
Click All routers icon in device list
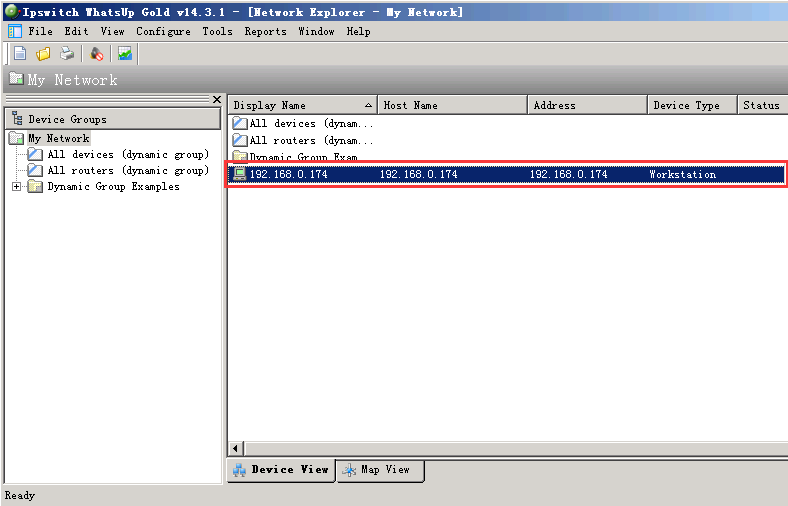pyautogui.click(x=240, y=140)
